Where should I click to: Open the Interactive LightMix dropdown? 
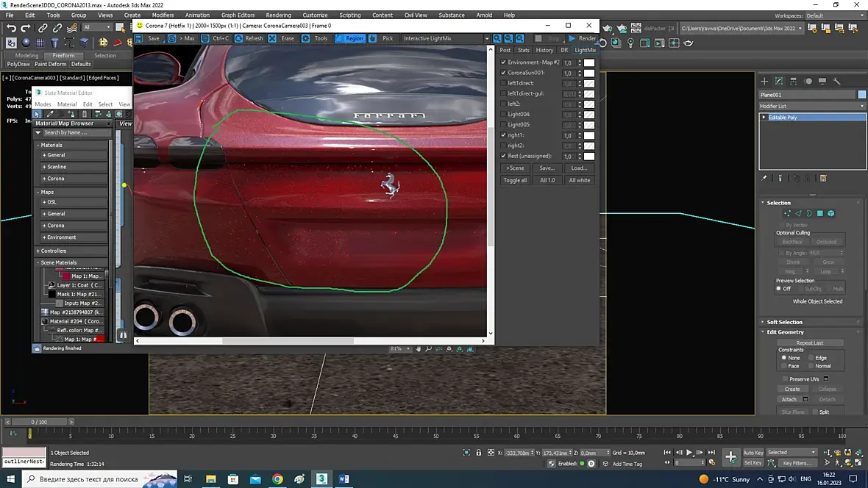445,38
